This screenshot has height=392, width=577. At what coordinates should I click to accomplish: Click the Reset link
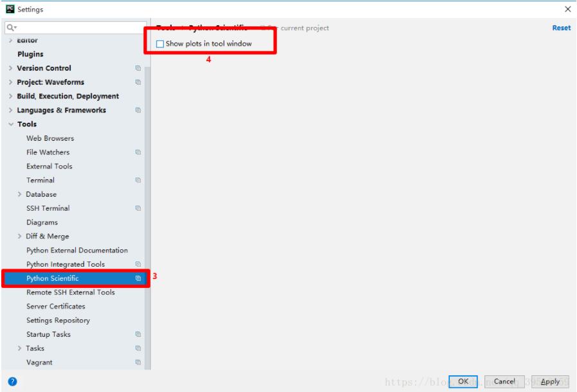562,28
